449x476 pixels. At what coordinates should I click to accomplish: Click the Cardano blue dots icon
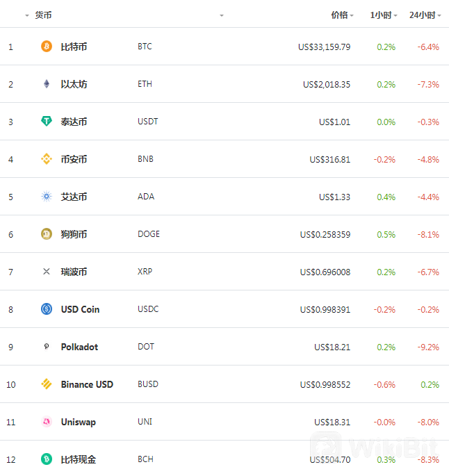pos(47,197)
